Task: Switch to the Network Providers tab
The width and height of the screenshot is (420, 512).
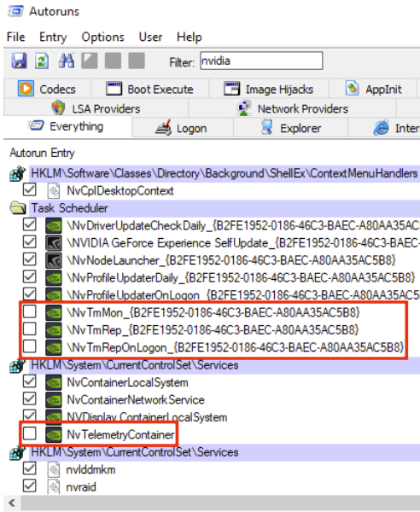Action: point(293,108)
